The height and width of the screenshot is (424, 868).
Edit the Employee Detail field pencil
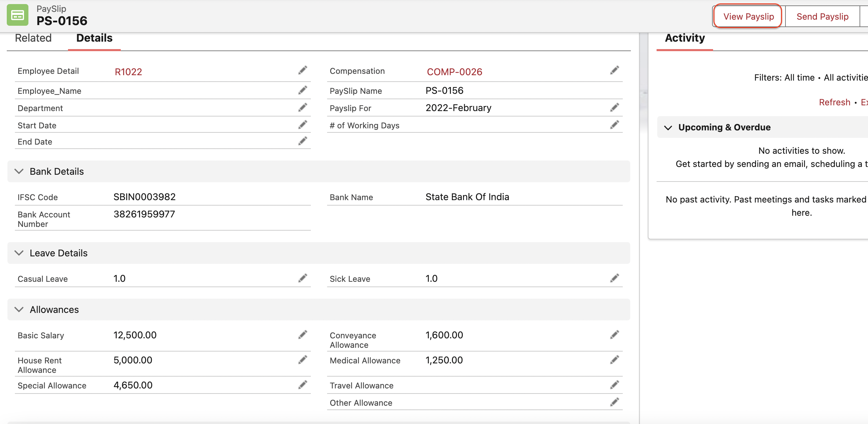(302, 70)
